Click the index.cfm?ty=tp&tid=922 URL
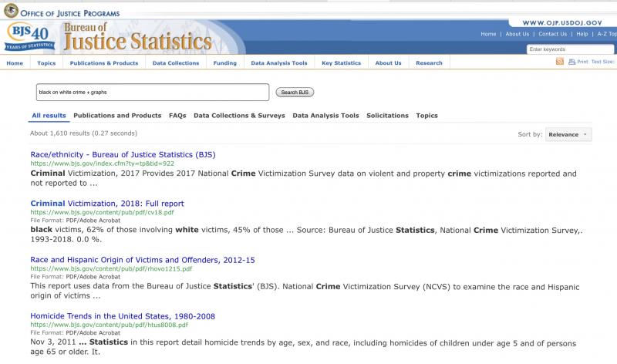The image size is (617, 364). (103, 163)
